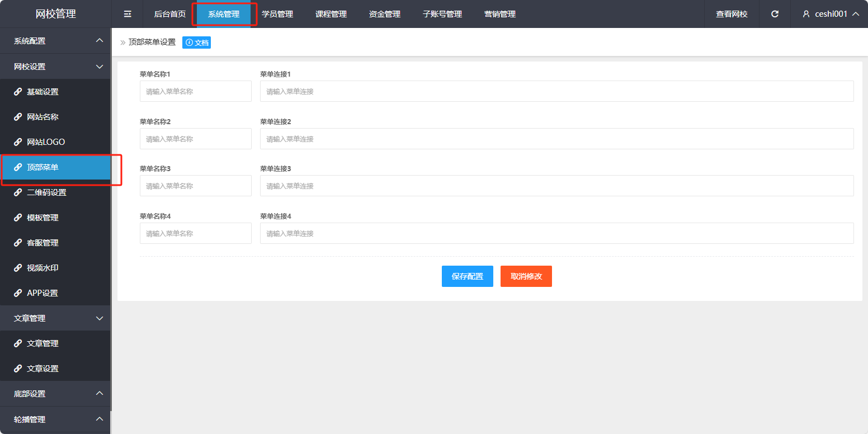Open the 后台首页 tab
The width and height of the screenshot is (868, 434).
(x=170, y=14)
